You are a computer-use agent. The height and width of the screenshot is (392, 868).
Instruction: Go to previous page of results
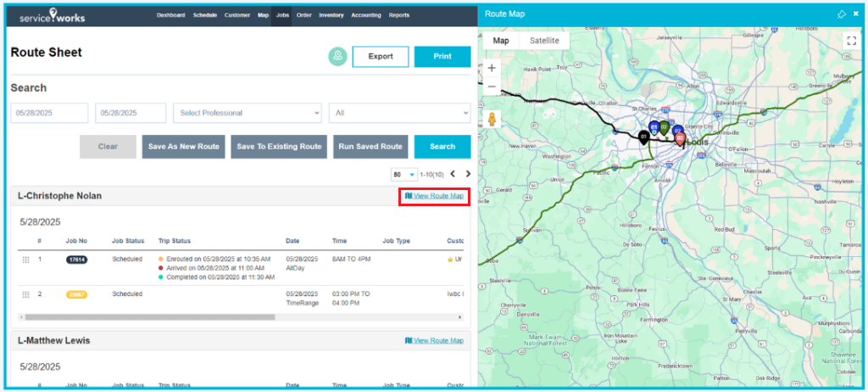(x=452, y=174)
